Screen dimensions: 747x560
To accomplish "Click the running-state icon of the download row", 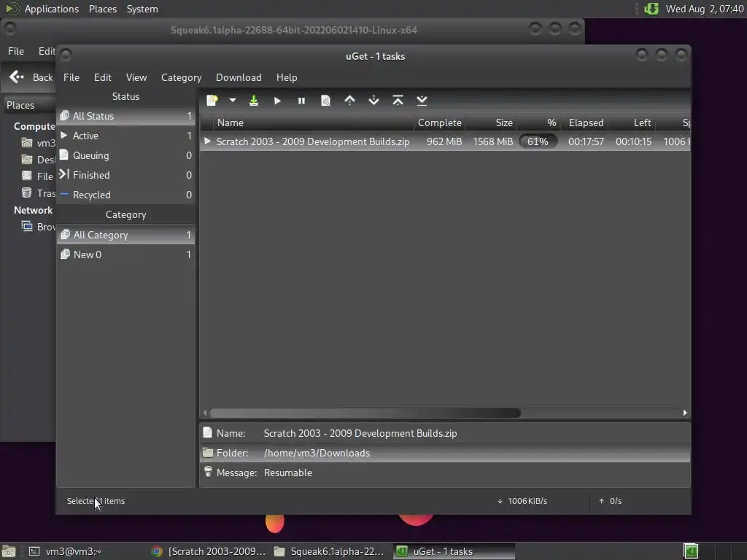I will click(x=207, y=141).
